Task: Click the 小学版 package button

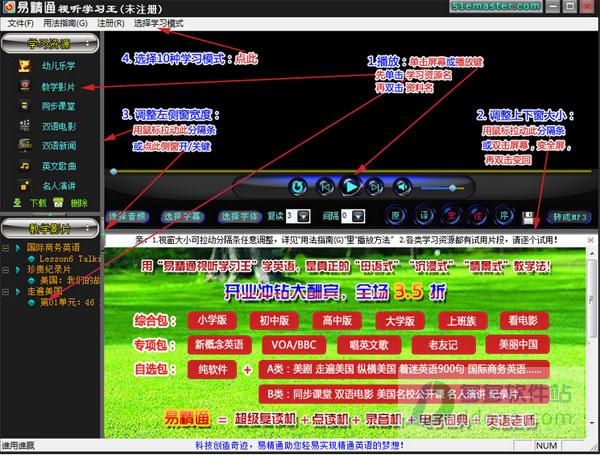Action: tap(212, 320)
